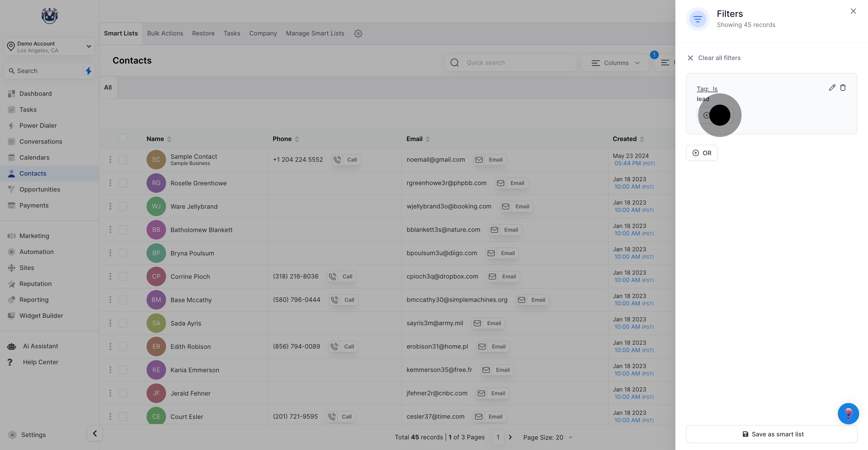The image size is (868, 450).
Task: Delete the Tag filter with trash icon
Action: pos(843,88)
